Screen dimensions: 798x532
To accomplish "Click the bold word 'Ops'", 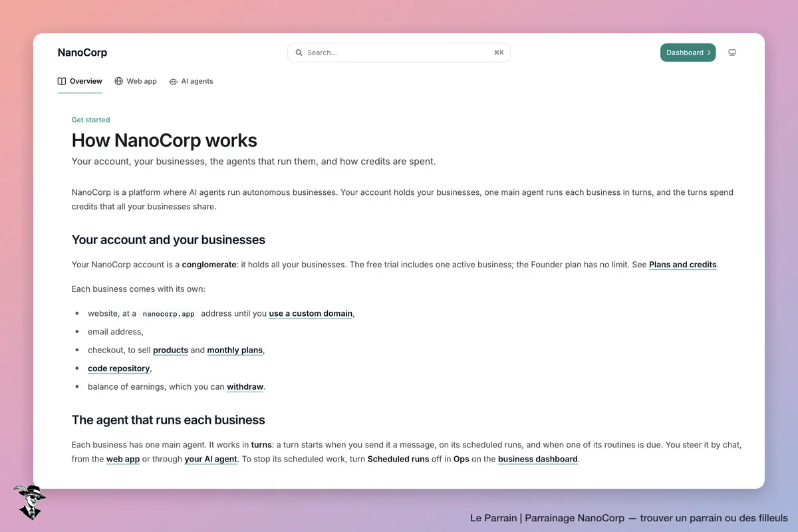I will pos(462,459).
